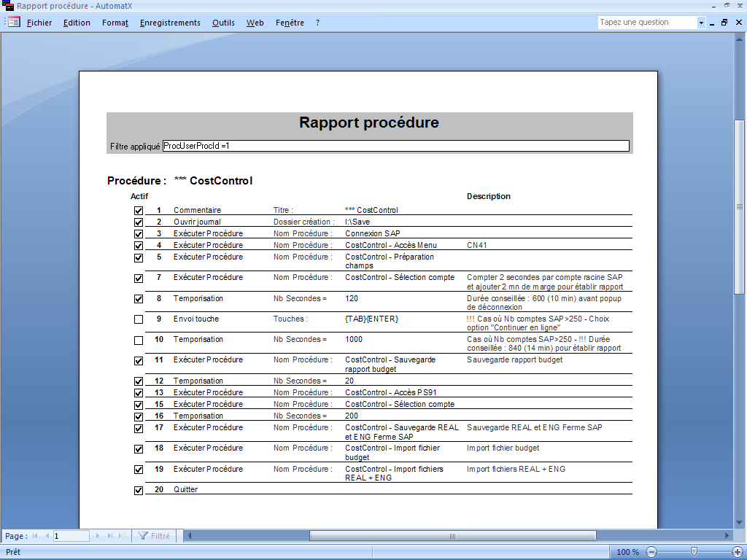The image size is (747, 560).
Task: Zoom out with the minus button
Action: [651, 552]
